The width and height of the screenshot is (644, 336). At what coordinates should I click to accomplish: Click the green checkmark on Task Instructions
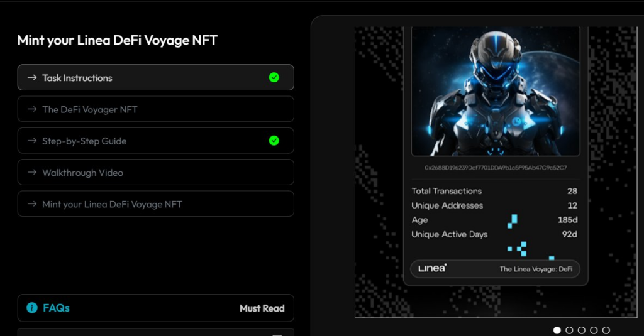click(x=274, y=77)
